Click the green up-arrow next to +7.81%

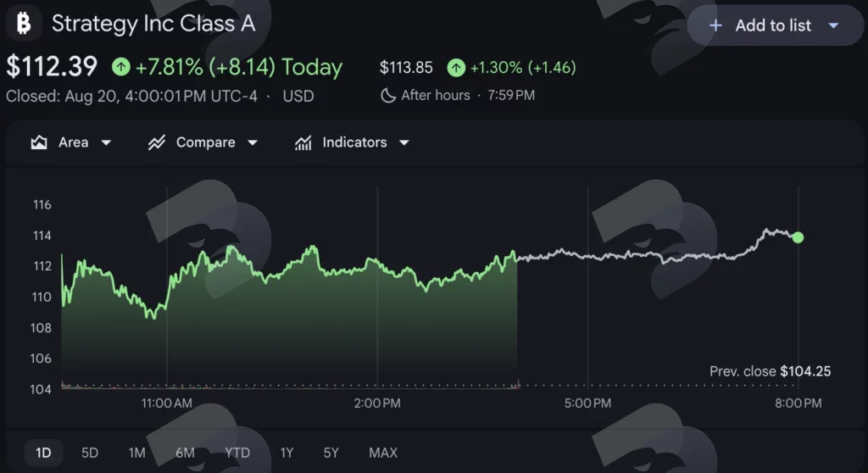120,67
